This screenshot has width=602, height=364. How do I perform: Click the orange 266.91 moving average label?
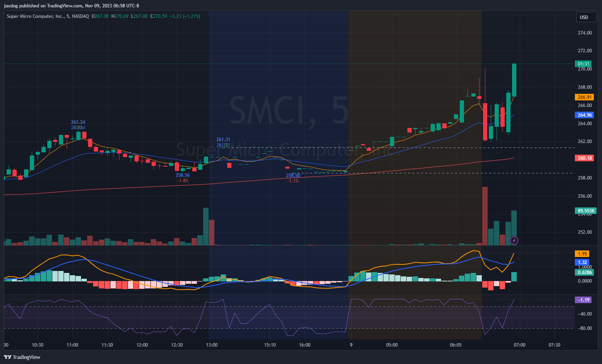[x=584, y=97]
